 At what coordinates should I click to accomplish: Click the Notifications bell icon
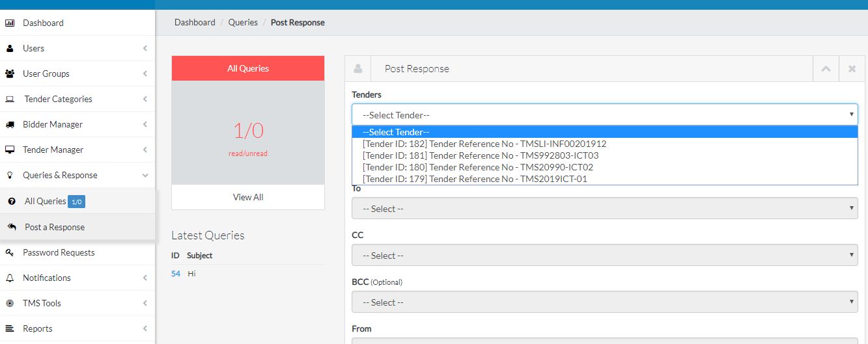[x=10, y=278]
